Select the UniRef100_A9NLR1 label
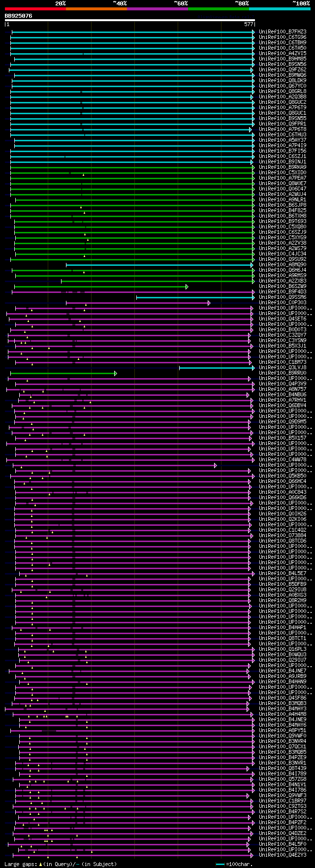315x868 pixels. pyautogui.click(x=283, y=200)
